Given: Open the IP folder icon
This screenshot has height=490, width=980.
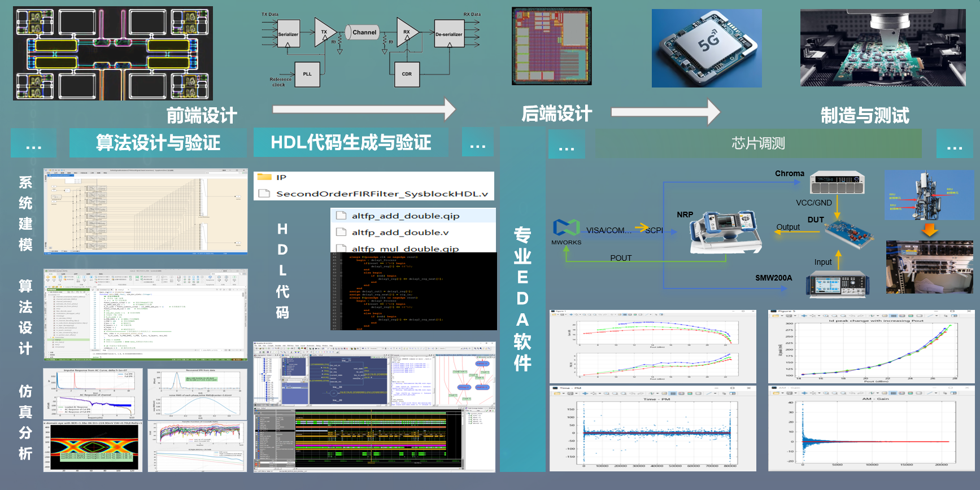Looking at the screenshot, I should (264, 177).
